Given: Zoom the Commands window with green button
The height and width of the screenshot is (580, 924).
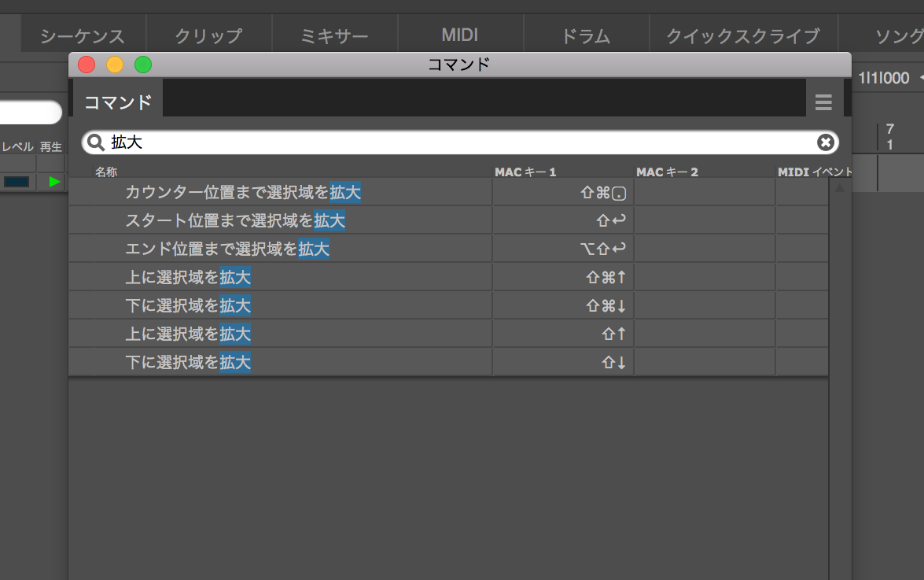Looking at the screenshot, I should pyautogui.click(x=143, y=65).
